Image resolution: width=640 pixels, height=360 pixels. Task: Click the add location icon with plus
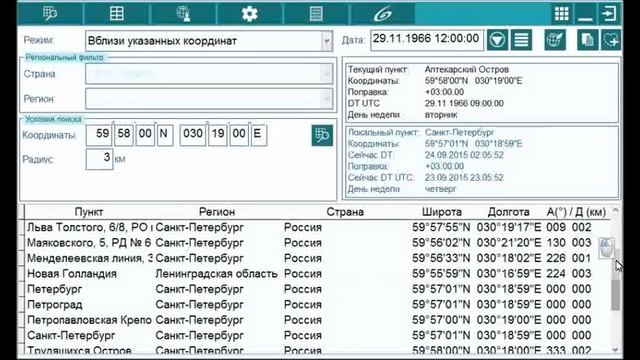coord(611,40)
